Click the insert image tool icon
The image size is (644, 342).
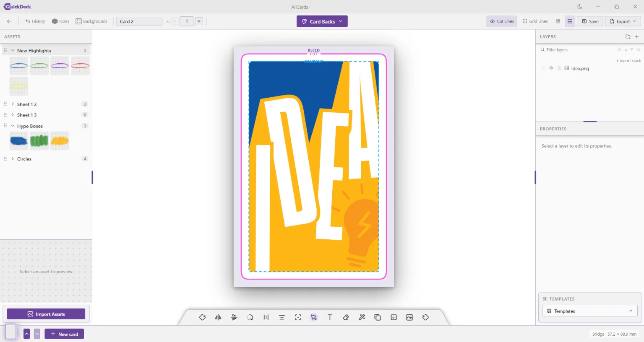pyautogui.click(x=409, y=317)
